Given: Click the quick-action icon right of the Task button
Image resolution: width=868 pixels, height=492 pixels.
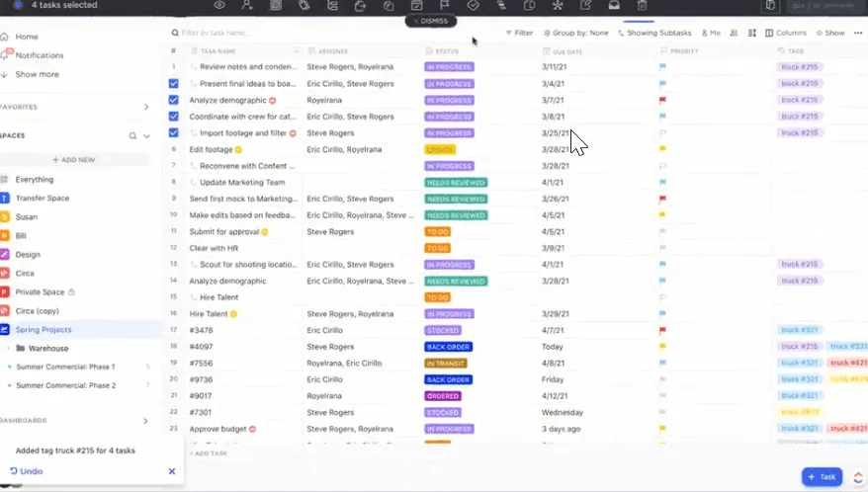Looking at the screenshot, I should (x=858, y=477).
